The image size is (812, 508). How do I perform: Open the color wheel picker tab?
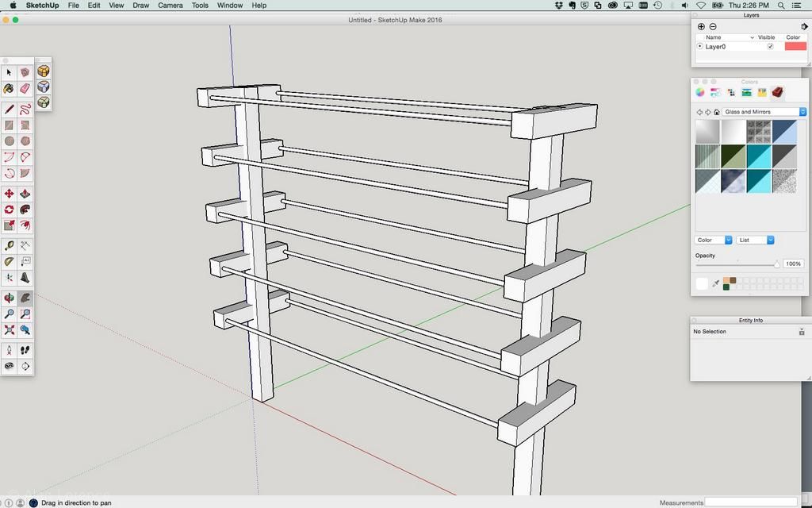(700, 92)
